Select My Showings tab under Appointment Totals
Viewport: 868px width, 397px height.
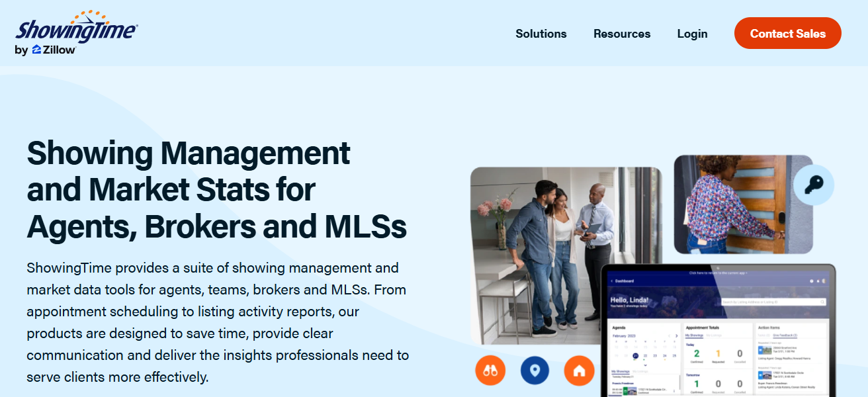[x=694, y=335]
